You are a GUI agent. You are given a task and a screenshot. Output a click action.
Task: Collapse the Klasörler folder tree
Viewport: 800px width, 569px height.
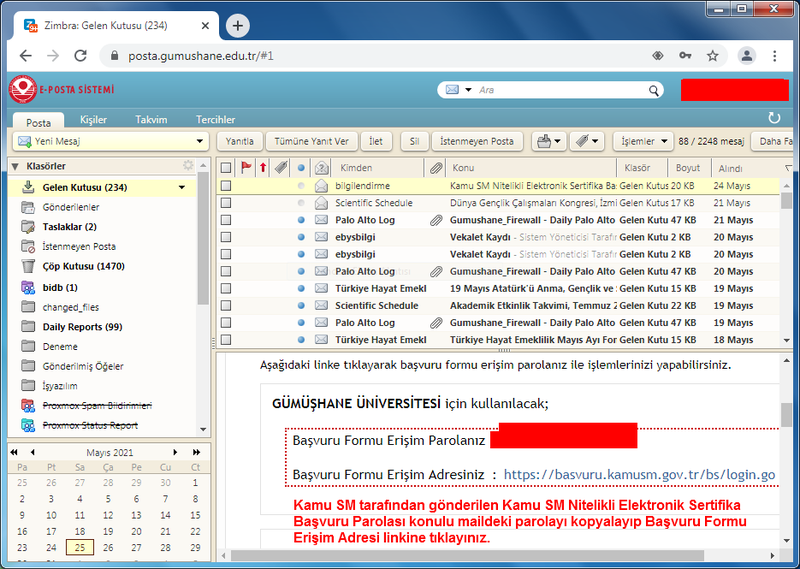pyautogui.click(x=14, y=166)
